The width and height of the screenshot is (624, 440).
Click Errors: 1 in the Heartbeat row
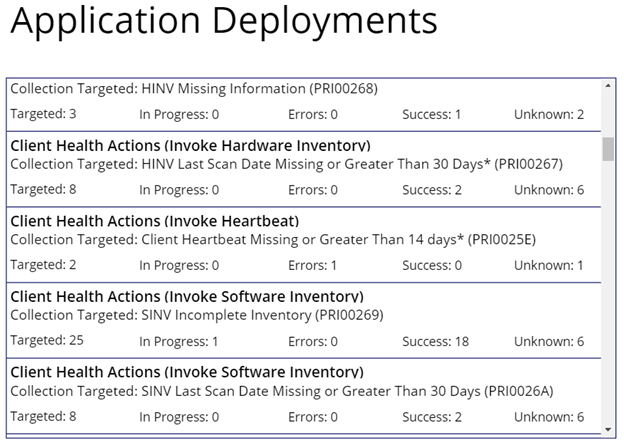313,266
